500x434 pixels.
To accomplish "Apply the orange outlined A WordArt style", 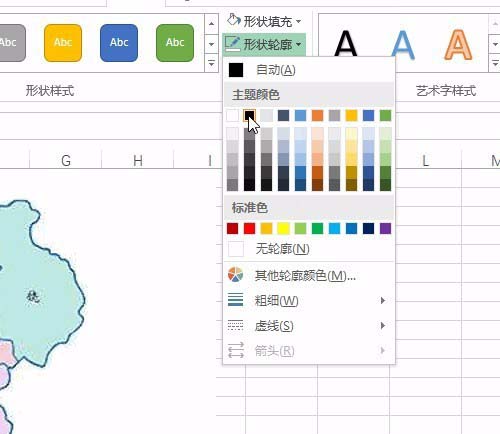I will tap(458, 44).
